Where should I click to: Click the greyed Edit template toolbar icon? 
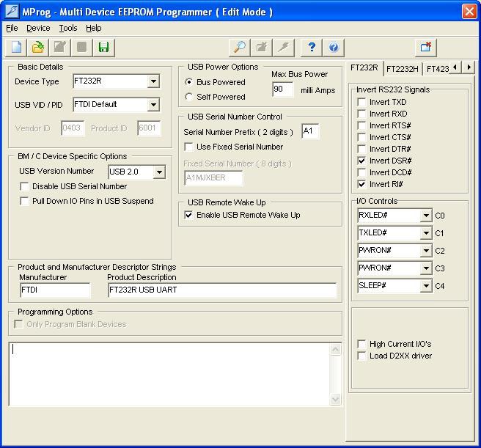(x=60, y=48)
